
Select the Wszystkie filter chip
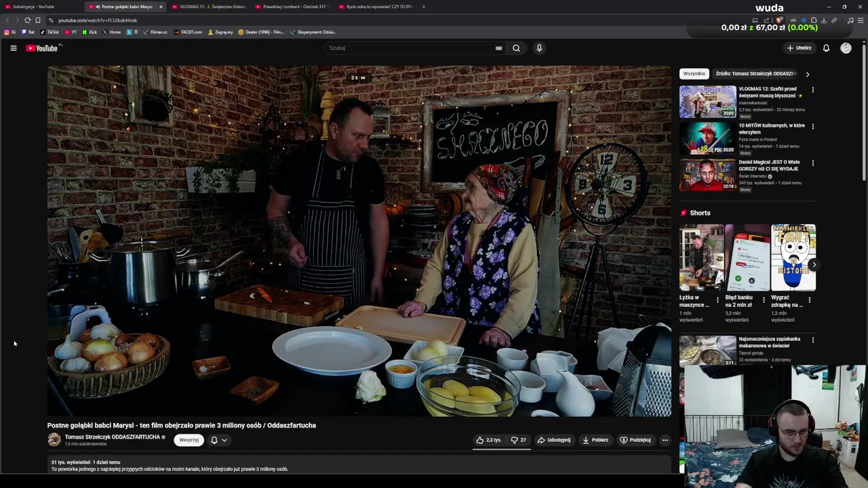pos(694,74)
